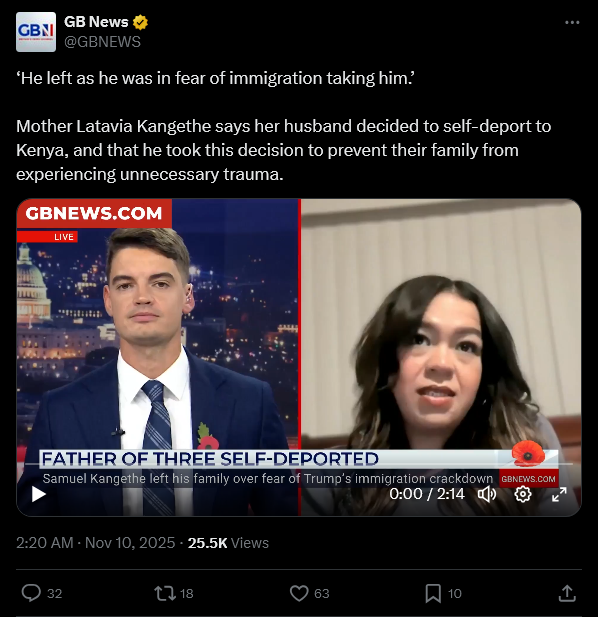598x617 pixels.
Task: Open the three-dot more options menu
Action: pyautogui.click(x=572, y=23)
